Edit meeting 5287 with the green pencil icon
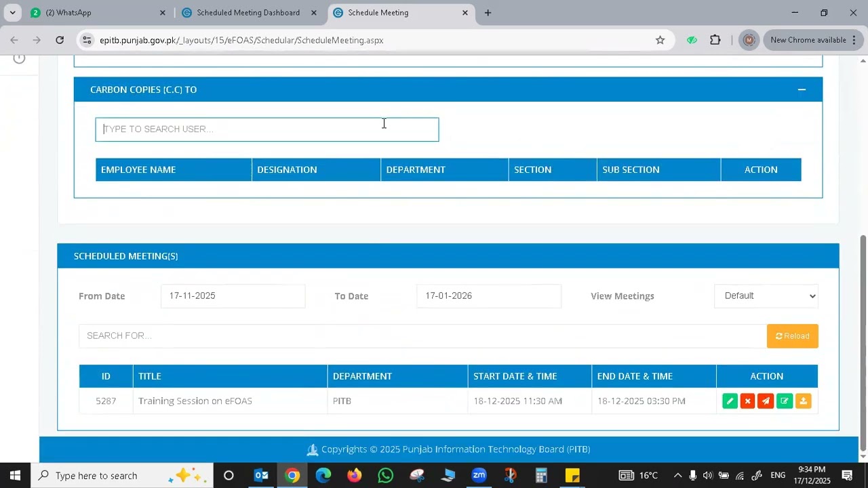The width and height of the screenshot is (868, 488). click(730, 401)
